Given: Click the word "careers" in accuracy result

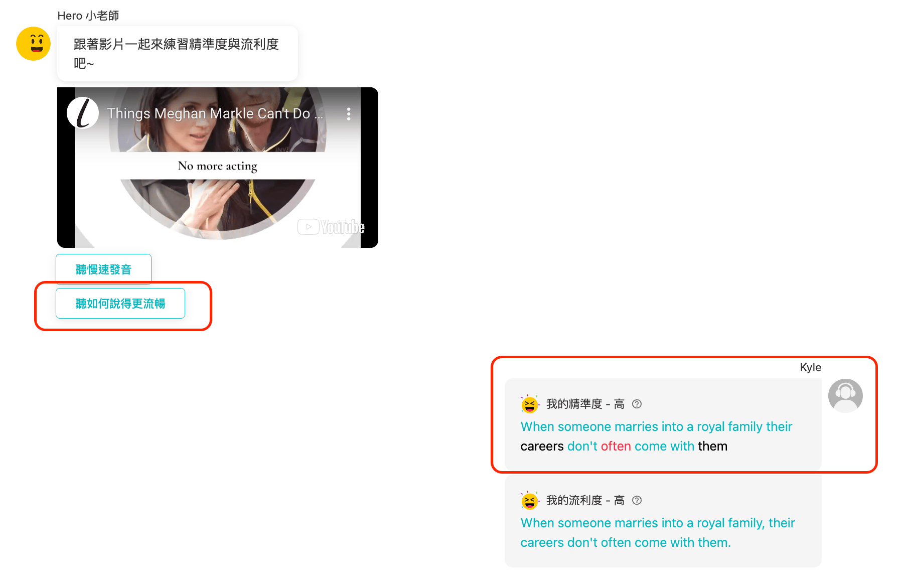Looking at the screenshot, I should pos(542,446).
